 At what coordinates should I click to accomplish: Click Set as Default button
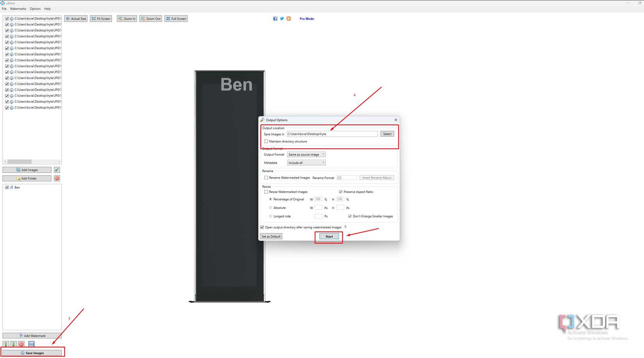click(x=271, y=237)
